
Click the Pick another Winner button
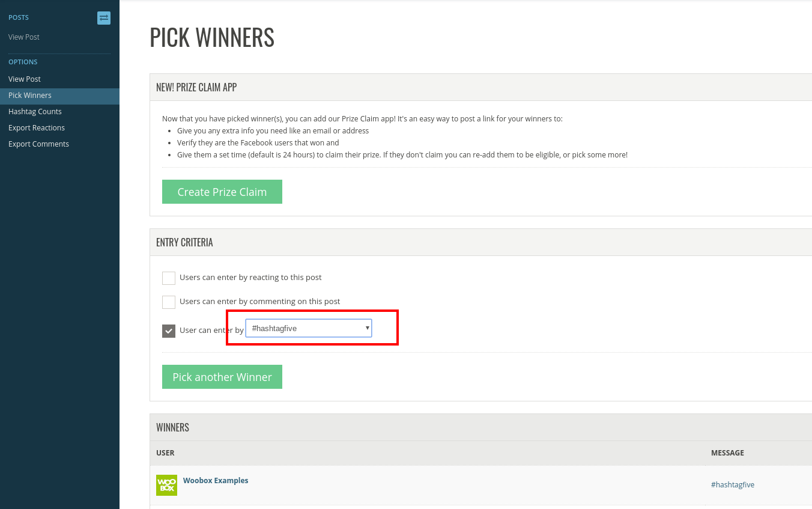click(222, 377)
